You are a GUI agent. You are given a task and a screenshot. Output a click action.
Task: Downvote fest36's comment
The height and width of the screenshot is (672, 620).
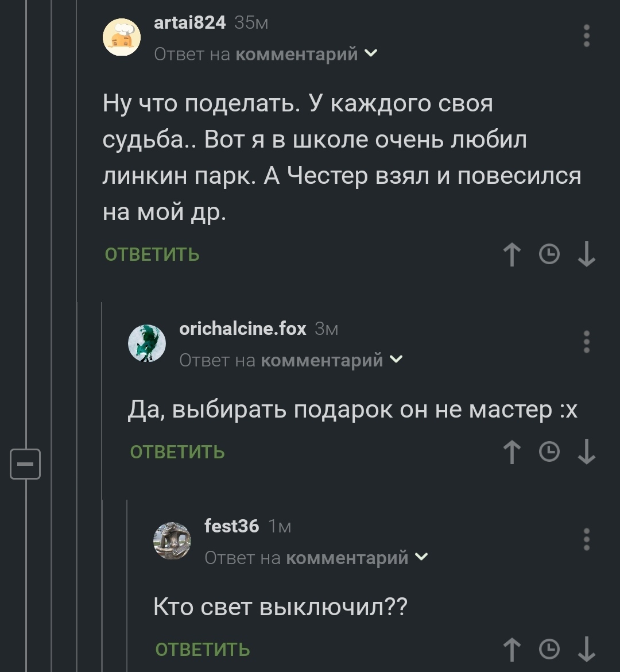click(x=586, y=649)
